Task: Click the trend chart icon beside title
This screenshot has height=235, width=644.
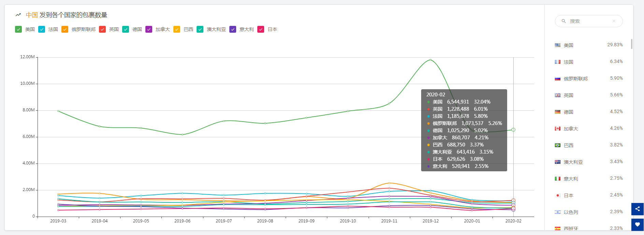Action: (18, 15)
